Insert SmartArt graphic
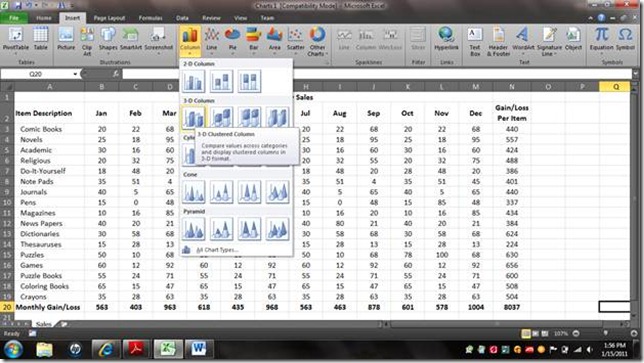644x363 pixels. click(x=131, y=39)
